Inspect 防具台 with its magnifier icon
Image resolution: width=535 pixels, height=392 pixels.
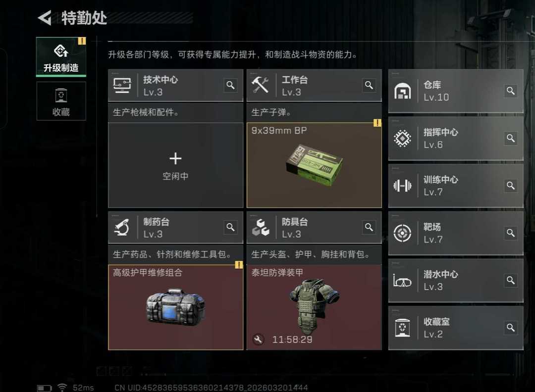point(369,227)
